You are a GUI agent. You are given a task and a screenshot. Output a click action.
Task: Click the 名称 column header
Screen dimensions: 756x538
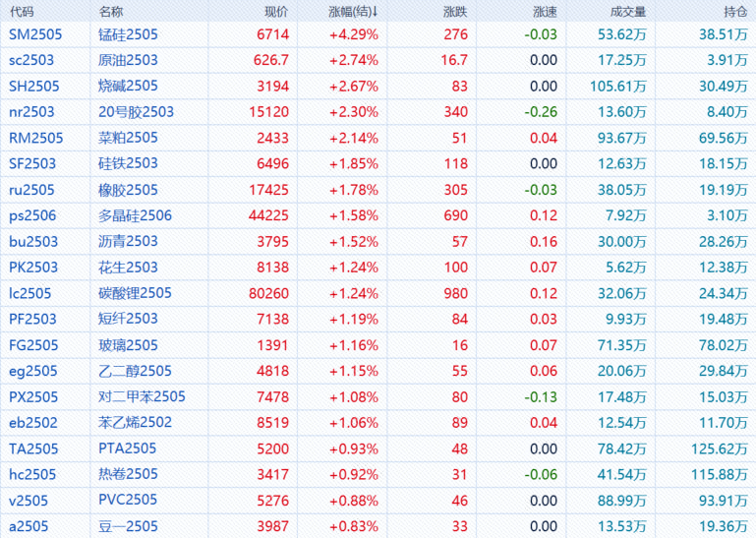click(x=111, y=12)
